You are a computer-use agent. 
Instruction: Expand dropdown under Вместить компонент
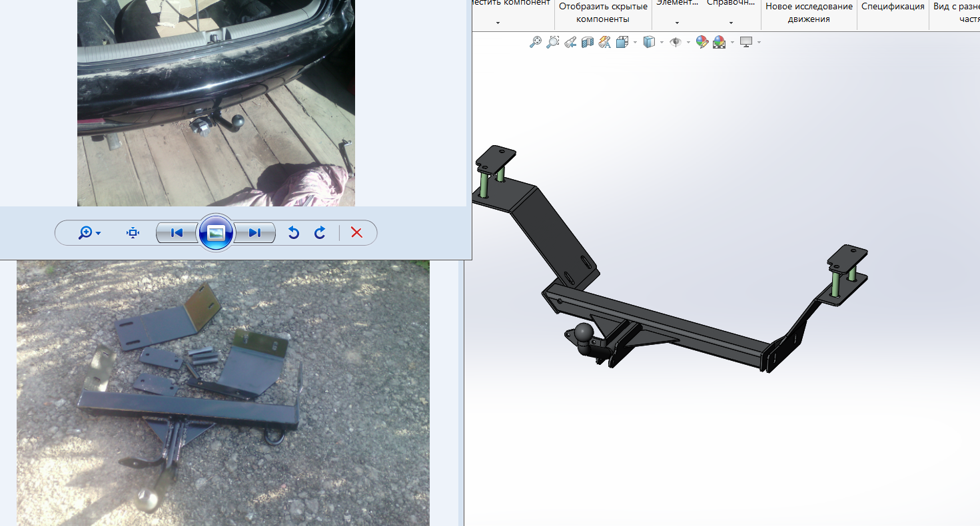498,23
